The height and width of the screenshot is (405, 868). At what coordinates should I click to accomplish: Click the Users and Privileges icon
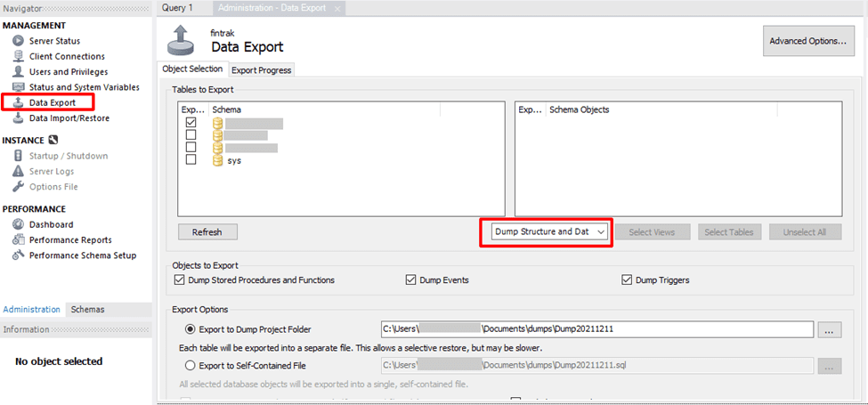[18, 71]
